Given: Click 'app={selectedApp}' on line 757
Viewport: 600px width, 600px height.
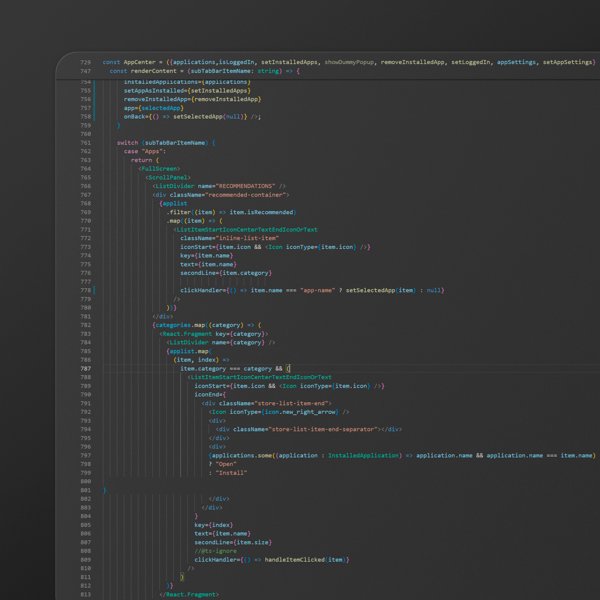Looking at the screenshot, I should (x=153, y=108).
